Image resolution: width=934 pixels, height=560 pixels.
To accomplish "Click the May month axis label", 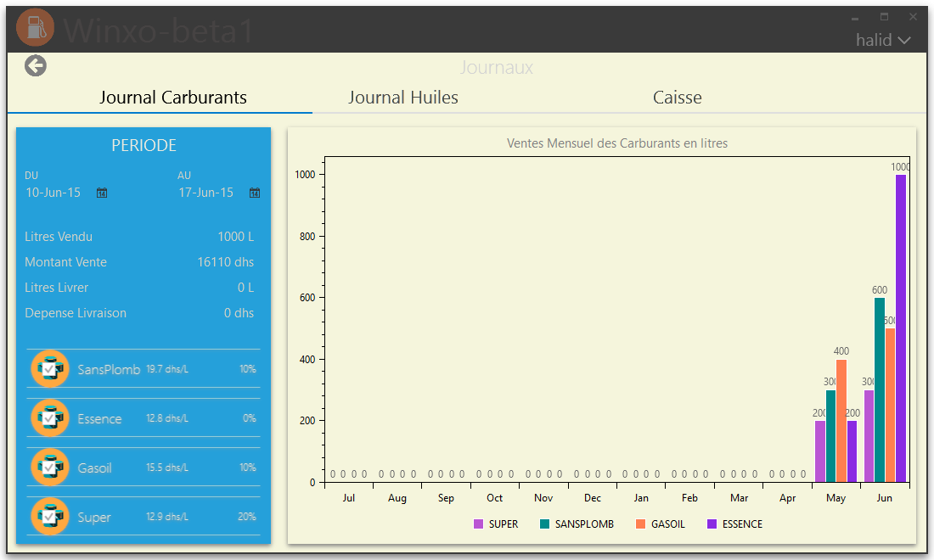I will click(836, 498).
